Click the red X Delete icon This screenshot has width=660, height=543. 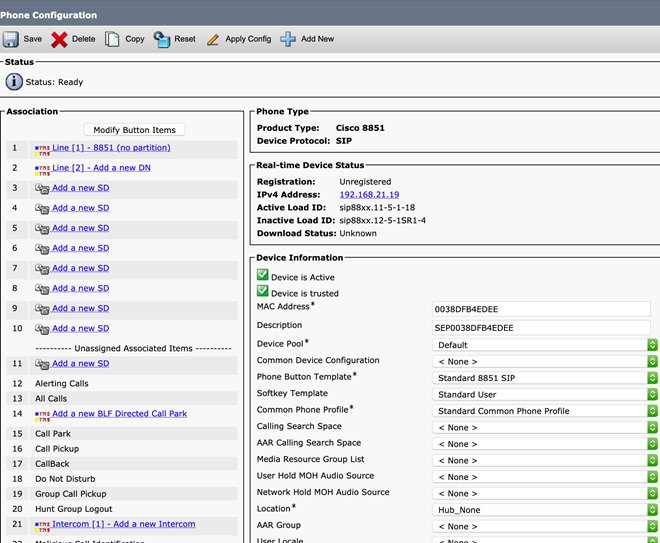59,40
